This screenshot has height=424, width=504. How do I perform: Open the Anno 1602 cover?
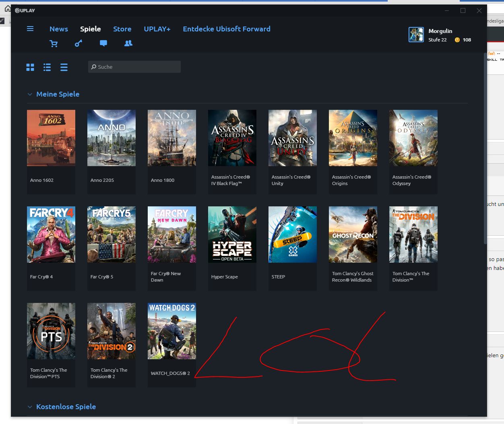[51, 138]
